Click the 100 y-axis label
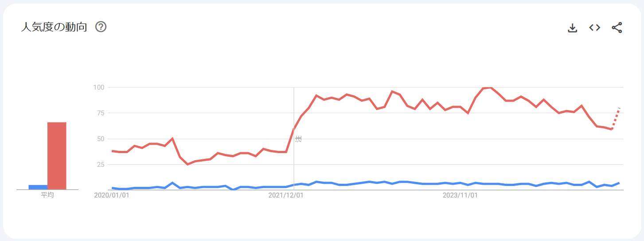This screenshot has height=241, width=644. pos(98,87)
